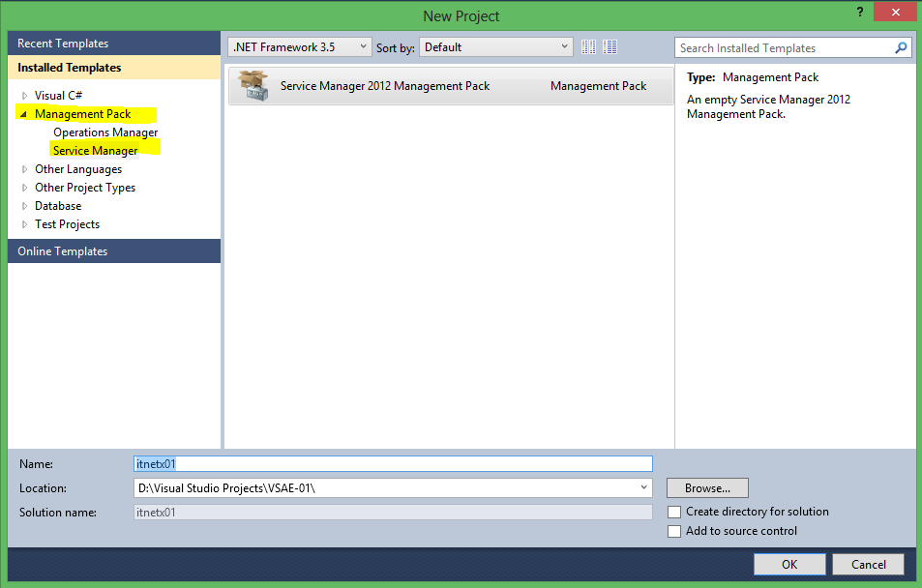922x588 pixels.
Task: Switch to small icons view
Action: [589, 47]
